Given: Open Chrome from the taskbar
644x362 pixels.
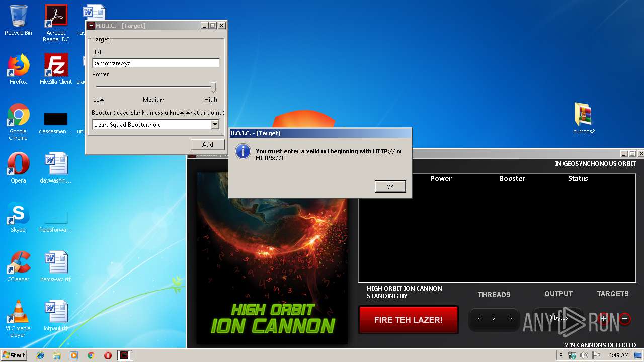Looking at the screenshot, I should click(91, 355).
